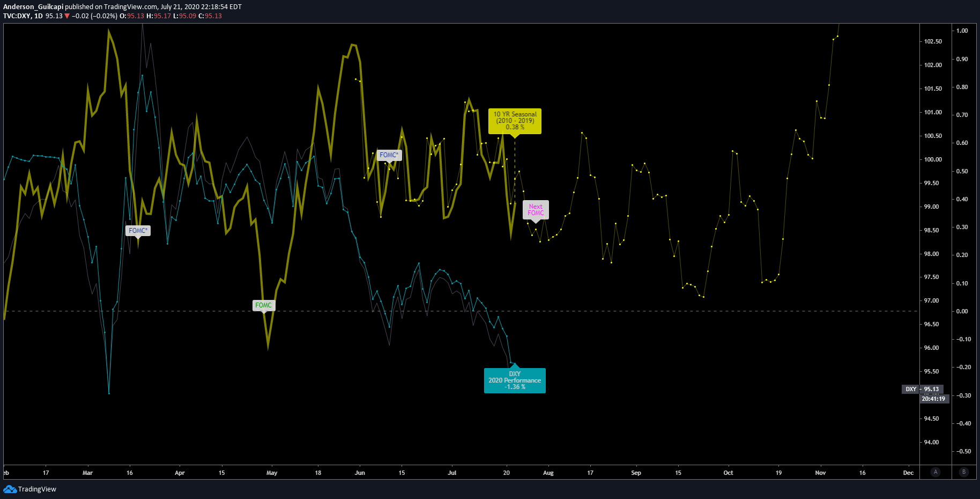Click the Jul label on time axis
980x499 pixels.
click(x=452, y=473)
